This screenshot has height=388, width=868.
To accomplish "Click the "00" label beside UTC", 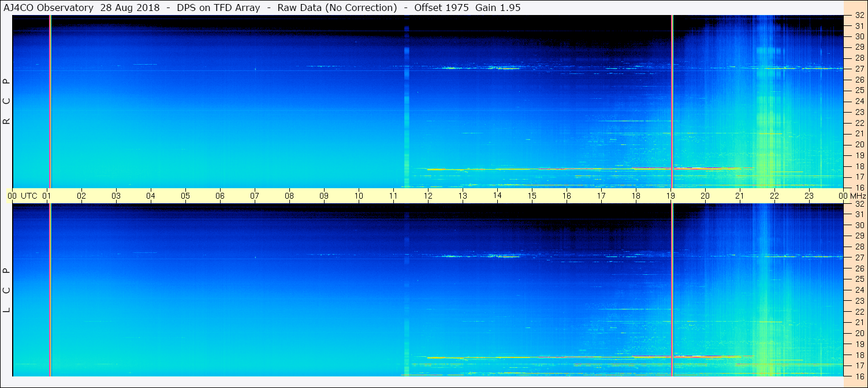I will pyautogui.click(x=12, y=196).
